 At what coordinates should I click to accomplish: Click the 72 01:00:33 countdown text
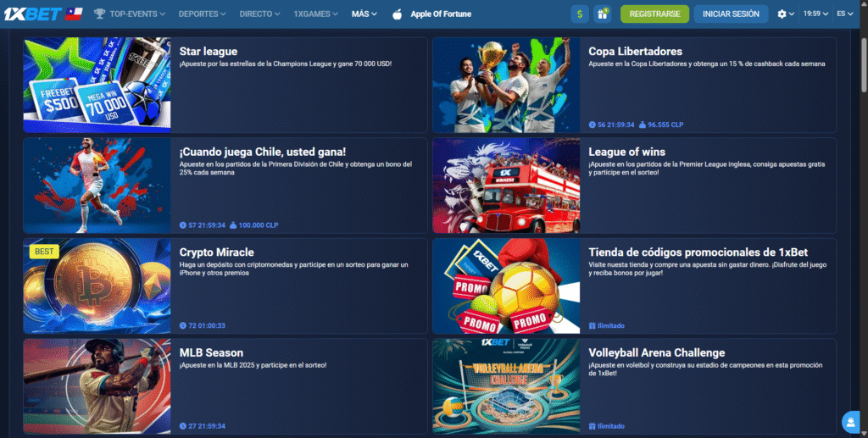click(207, 325)
